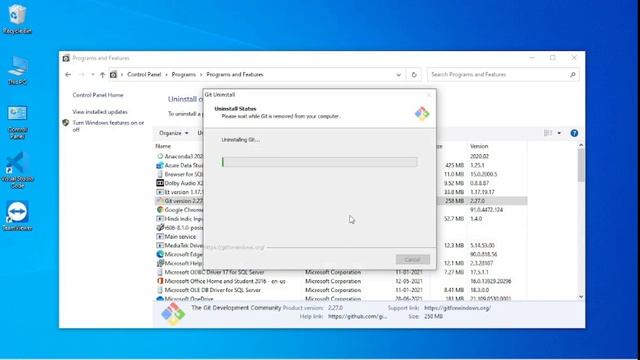
Task: Select Microsoft Office Home and Student row
Action: coord(225,281)
